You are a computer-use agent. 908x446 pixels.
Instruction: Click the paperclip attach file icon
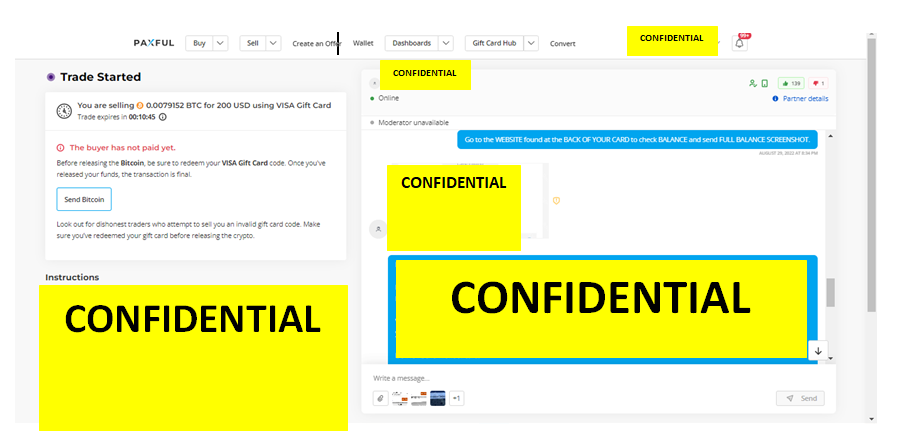point(380,399)
